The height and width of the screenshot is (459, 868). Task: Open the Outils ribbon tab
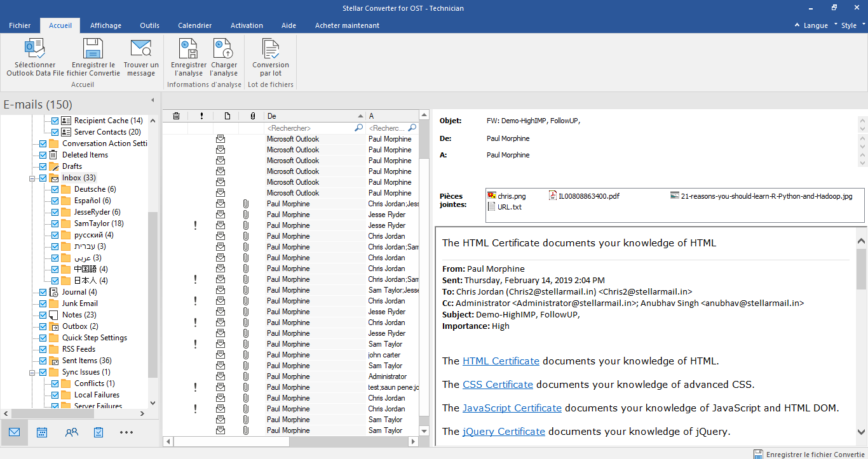click(x=149, y=25)
